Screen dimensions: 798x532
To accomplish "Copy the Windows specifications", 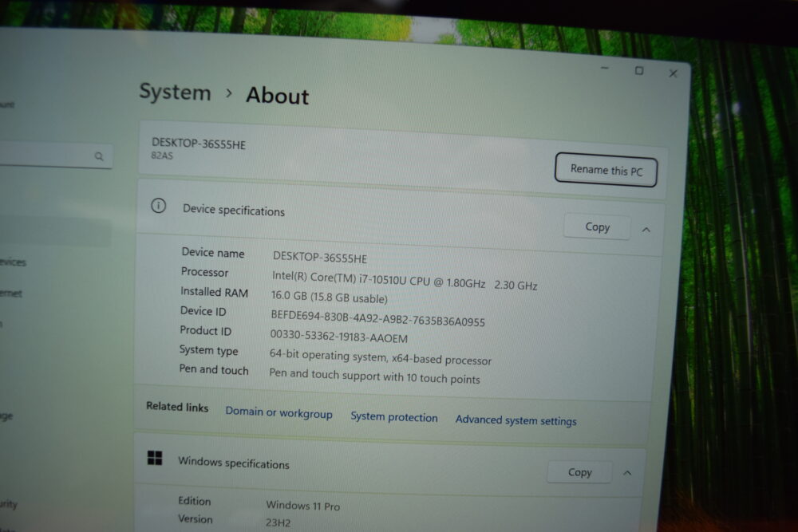I will coord(579,472).
